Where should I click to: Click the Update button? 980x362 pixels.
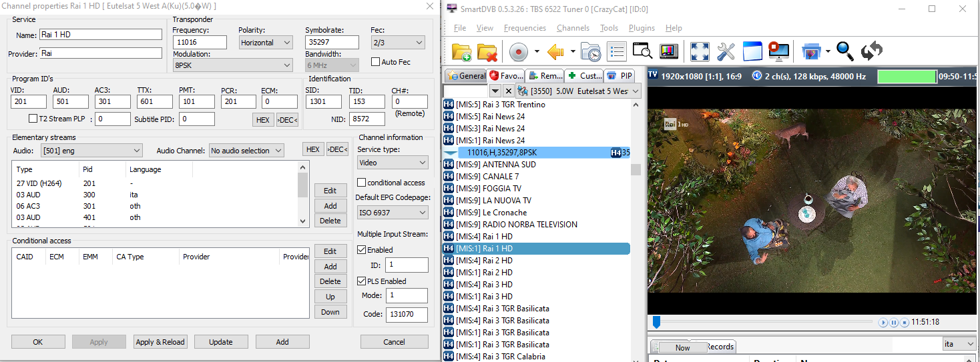click(221, 341)
